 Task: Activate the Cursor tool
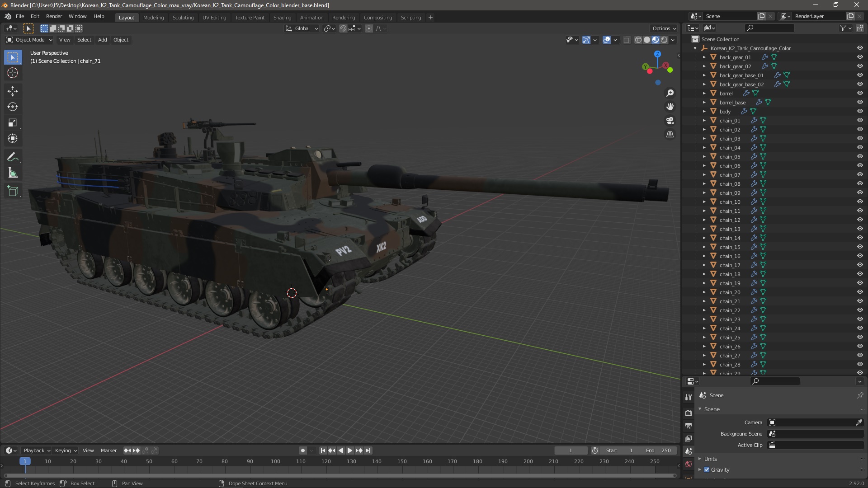[x=13, y=73]
